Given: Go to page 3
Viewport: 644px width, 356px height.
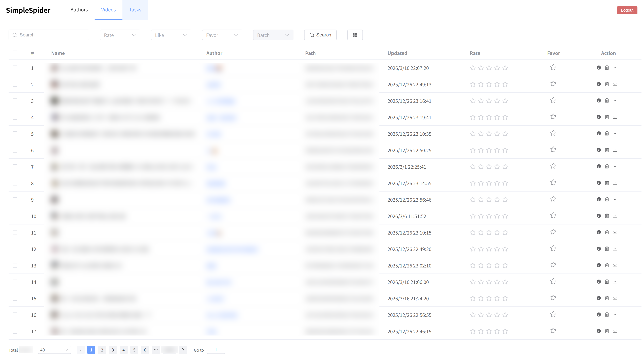Looking at the screenshot, I should pos(113,350).
